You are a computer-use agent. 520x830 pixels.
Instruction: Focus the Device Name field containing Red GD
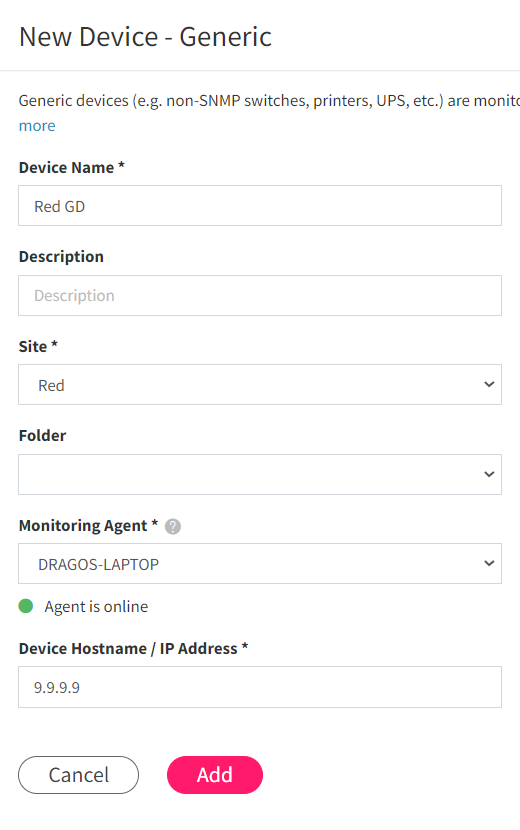point(260,206)
